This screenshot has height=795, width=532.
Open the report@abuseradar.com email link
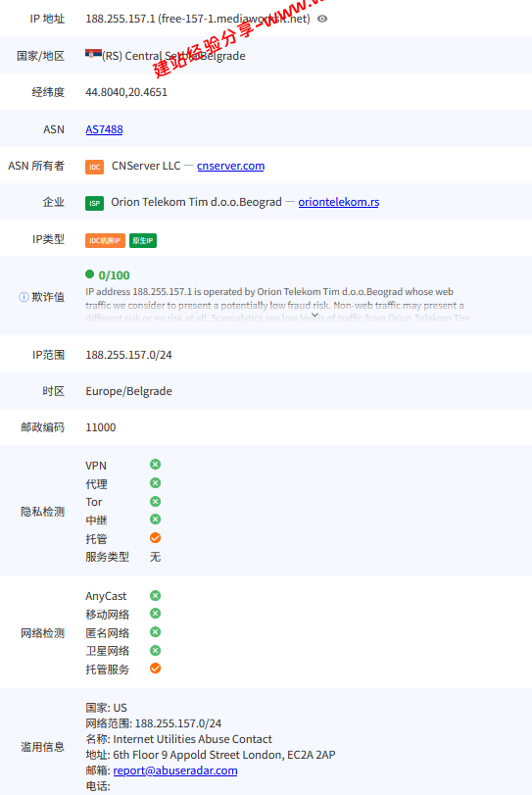(174, 770)
